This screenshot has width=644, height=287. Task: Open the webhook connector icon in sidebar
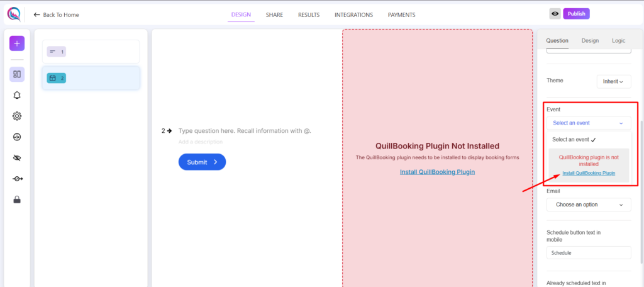17,179
